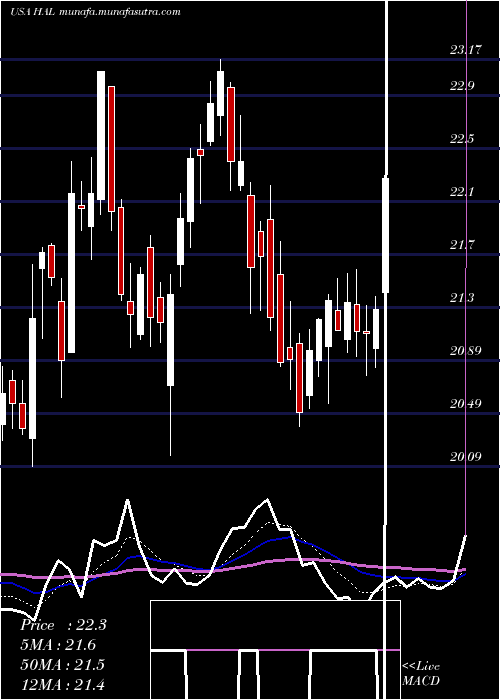Select the 20.09 price axis label
Screen dimensions: 500x700
[466, 457]
